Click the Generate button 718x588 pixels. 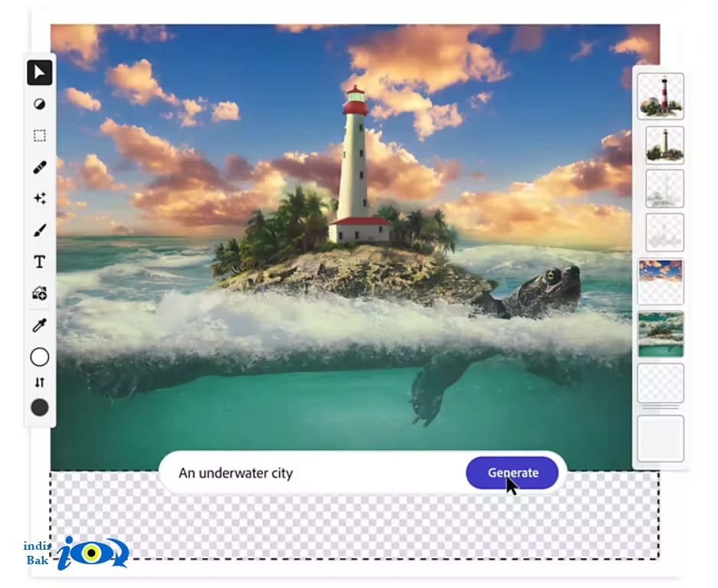pos(512,472)
